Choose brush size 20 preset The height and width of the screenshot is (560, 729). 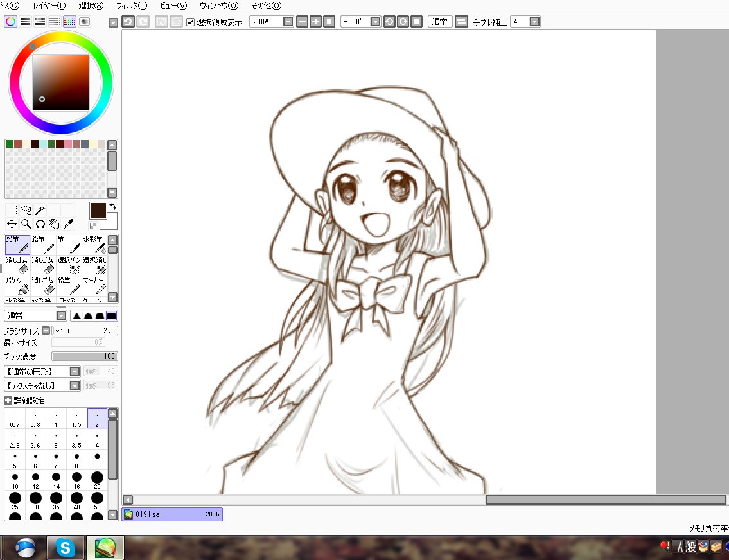(x=97, y=480)
